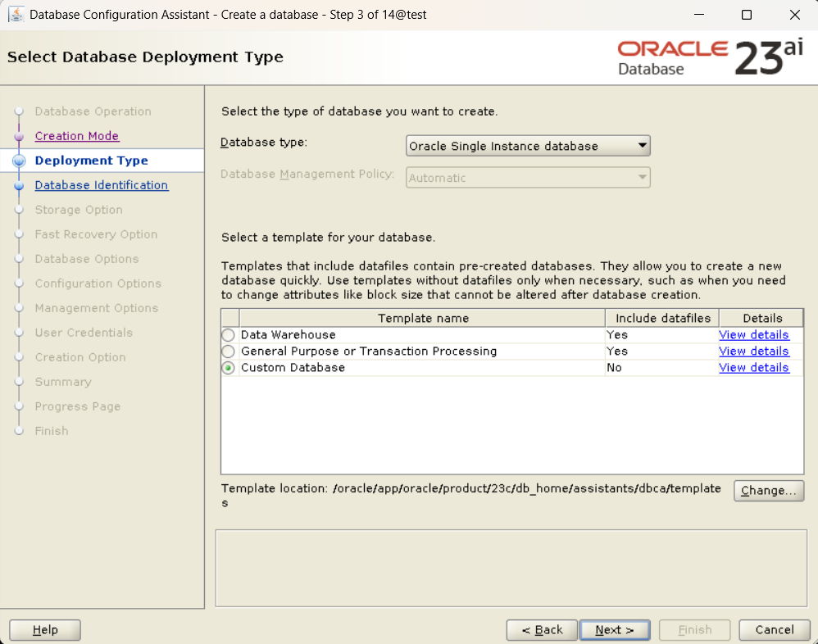Open the Database Management Policy dropdown
The image size is (818, 644).
[x=528, y=178]
